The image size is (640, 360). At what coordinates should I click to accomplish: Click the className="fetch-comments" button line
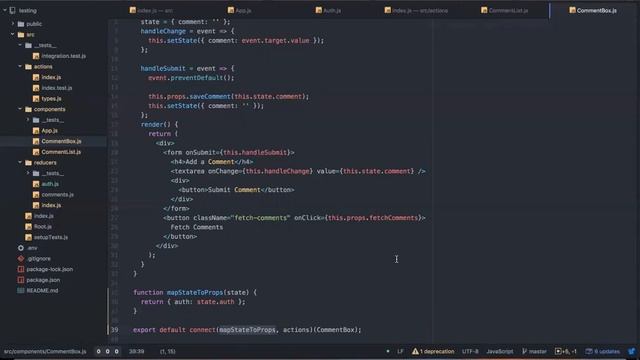pyautogui.click(x=294, y=218)
